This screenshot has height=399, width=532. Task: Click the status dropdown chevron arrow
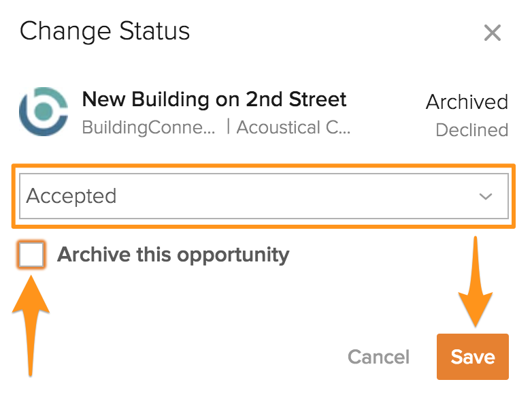pos(486,196)
